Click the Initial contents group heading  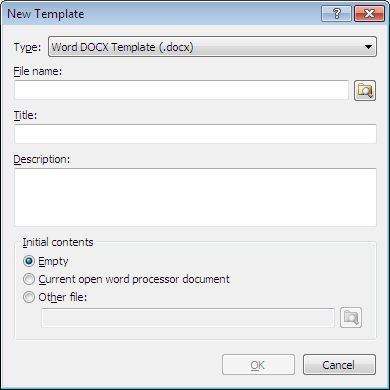point(58,242)
